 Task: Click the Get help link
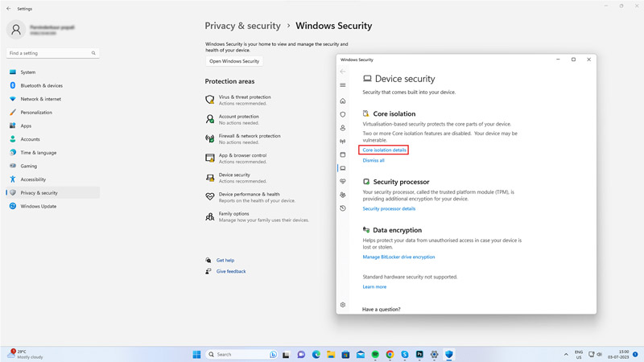[225, 260]
